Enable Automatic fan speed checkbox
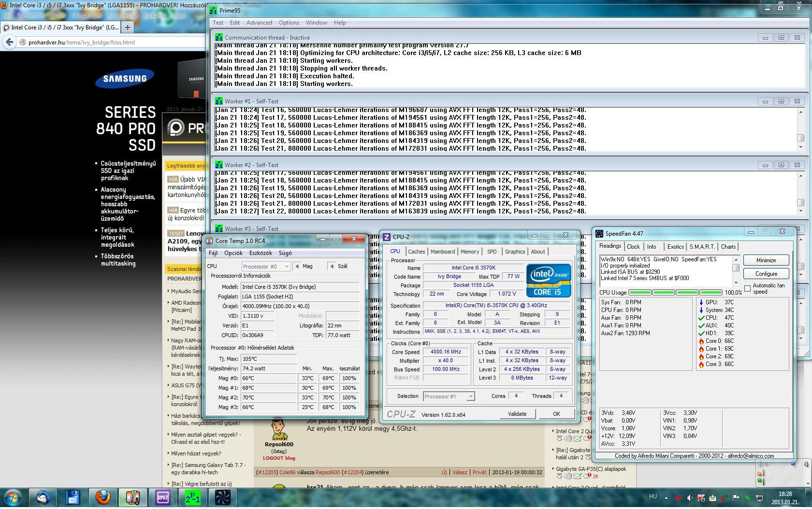Screen dimensions: 812x509 point(748,289)
